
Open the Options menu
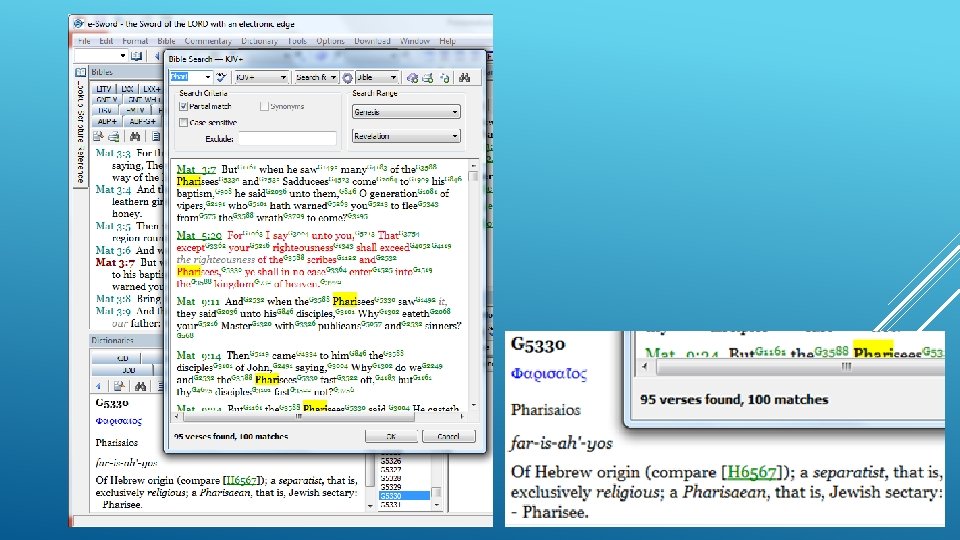tap(330, 41)
